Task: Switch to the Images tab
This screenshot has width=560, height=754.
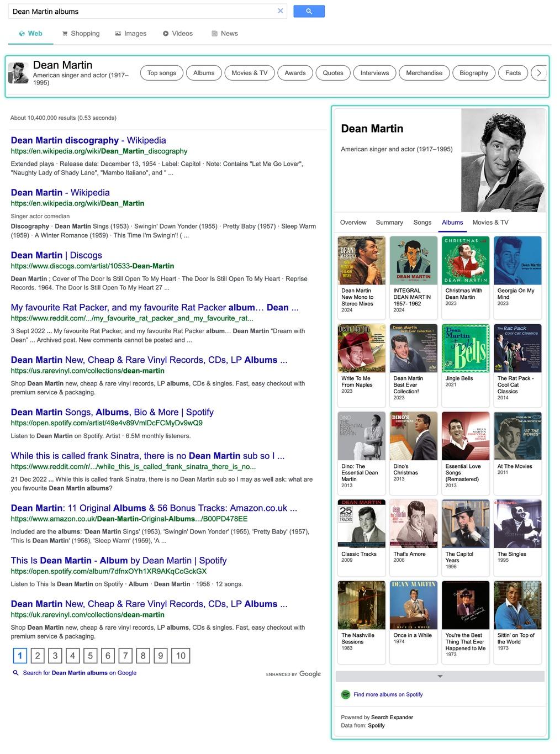Action: [130, 33]
